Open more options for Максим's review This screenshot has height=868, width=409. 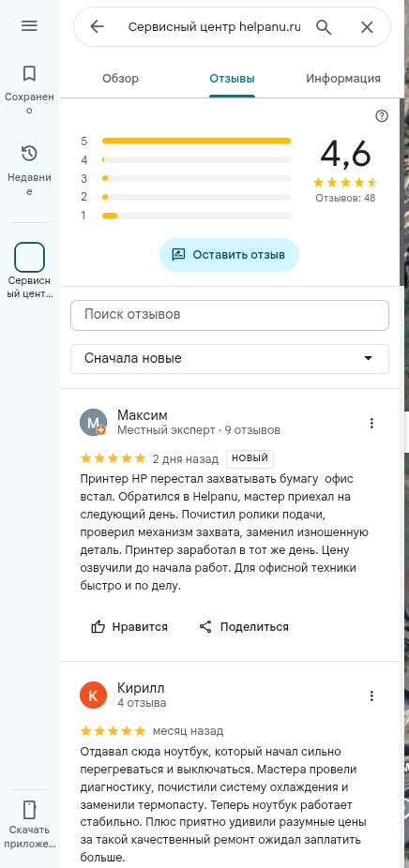[371, 423]
